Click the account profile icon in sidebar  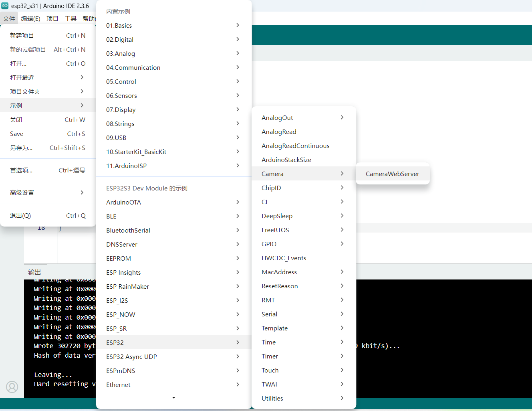click(x=12, y=387)
